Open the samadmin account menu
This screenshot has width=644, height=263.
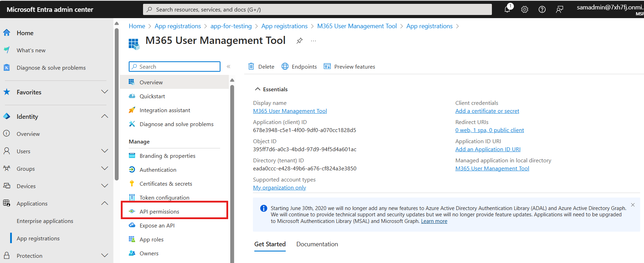point(610,9)
